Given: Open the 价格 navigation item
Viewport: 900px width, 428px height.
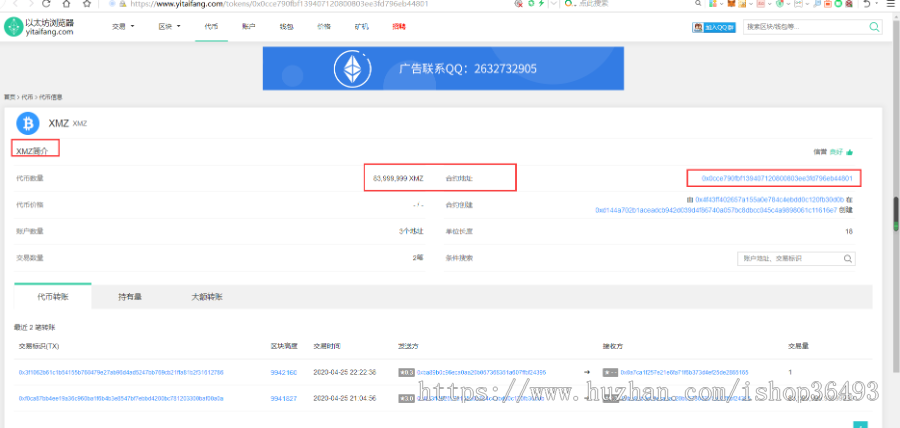Looking at the screenshot, I should [x=324, y=26].
